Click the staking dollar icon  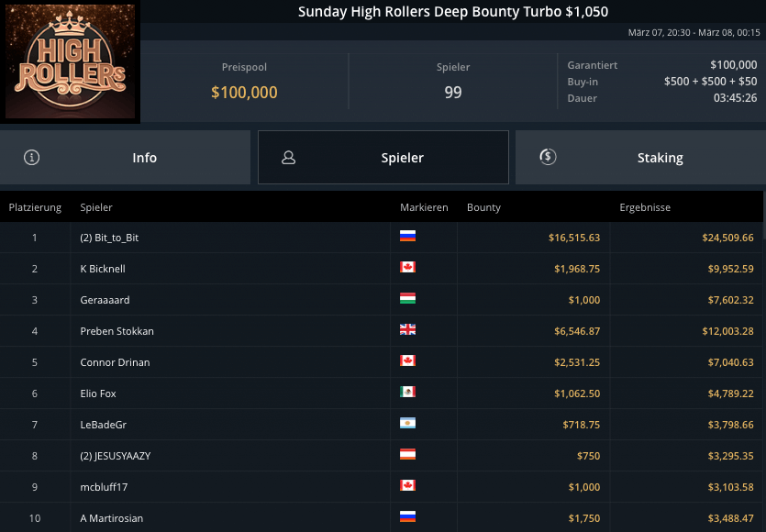[x=548, y=157]
